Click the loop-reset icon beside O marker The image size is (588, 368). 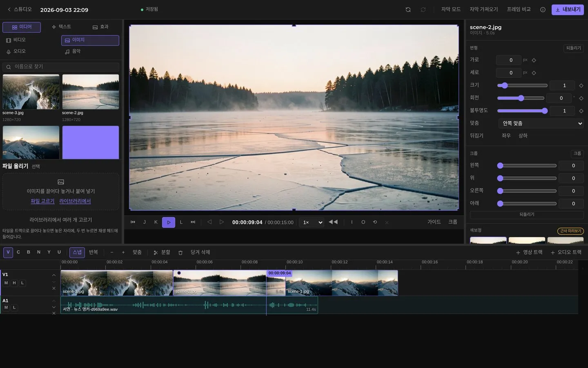pyautogui.click(x=375, y=222)
